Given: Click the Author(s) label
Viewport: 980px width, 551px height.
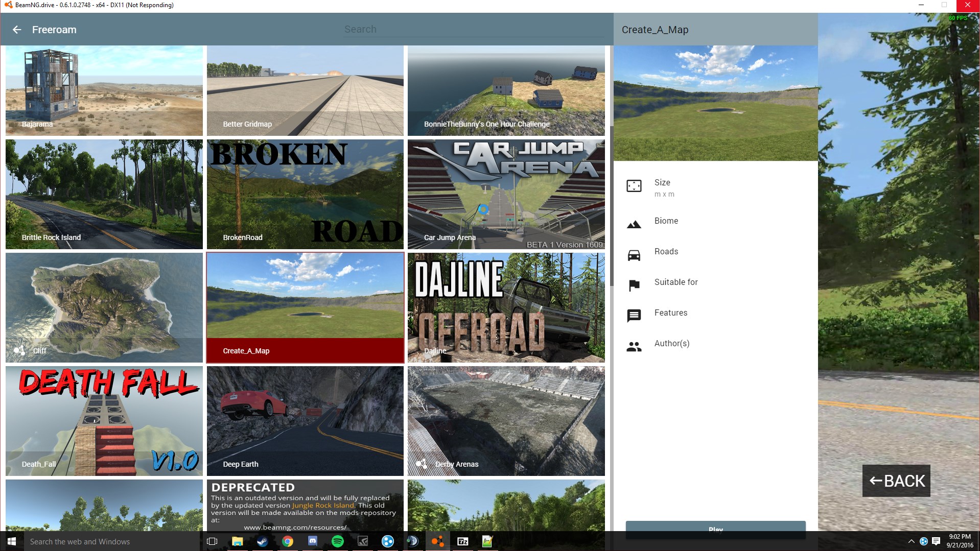Looking at the screenshot, I should (671, 343).
